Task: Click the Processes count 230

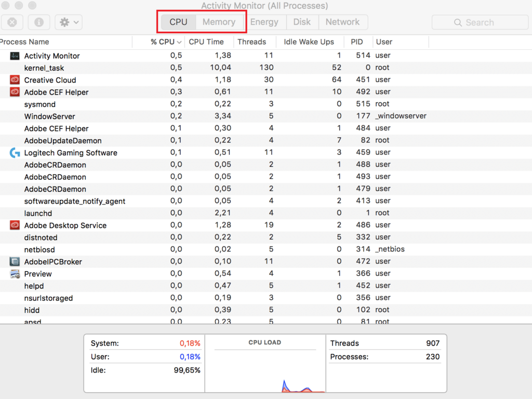Action: [433, 357]
